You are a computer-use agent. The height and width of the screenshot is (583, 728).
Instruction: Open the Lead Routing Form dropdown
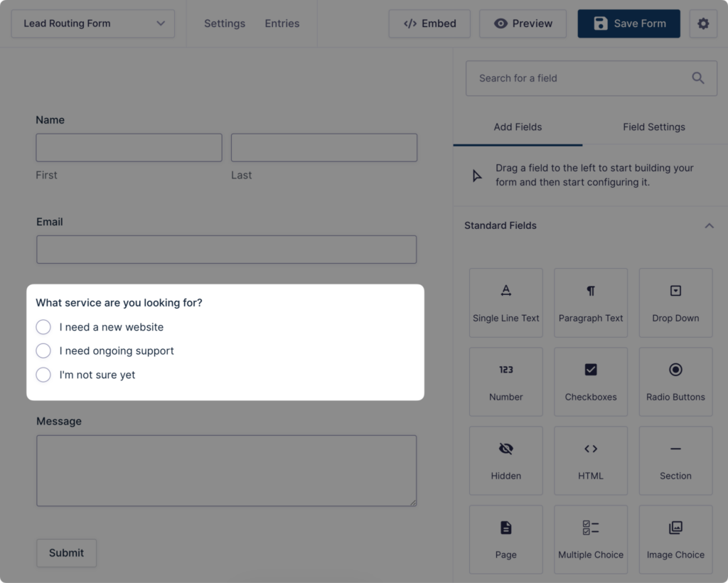(x=93, y=23)
